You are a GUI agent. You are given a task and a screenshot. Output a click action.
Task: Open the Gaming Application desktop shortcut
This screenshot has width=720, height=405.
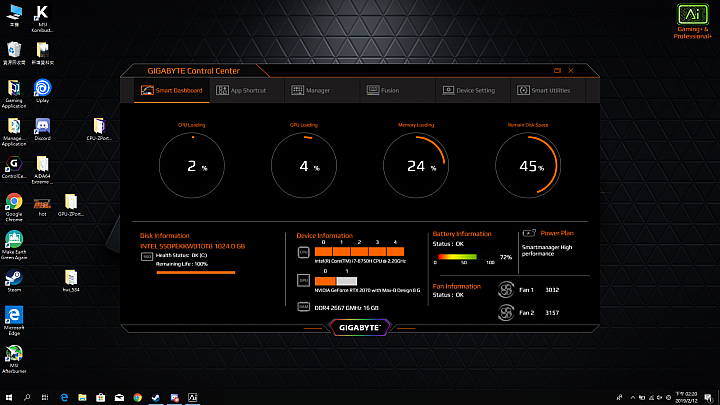[14, 94]
